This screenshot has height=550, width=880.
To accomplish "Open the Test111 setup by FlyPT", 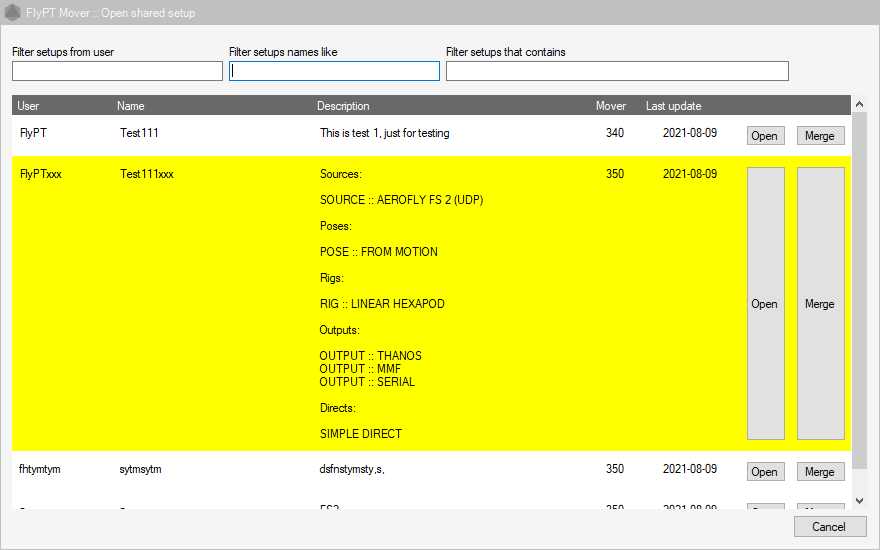I will 765,136.
